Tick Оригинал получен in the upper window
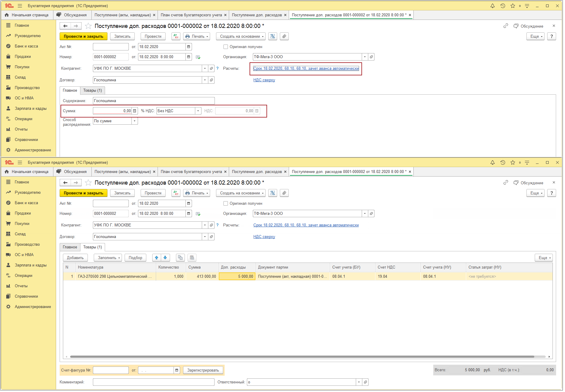Image resolution: width=565 pixels, height=392 pixels. click(226, 47)
